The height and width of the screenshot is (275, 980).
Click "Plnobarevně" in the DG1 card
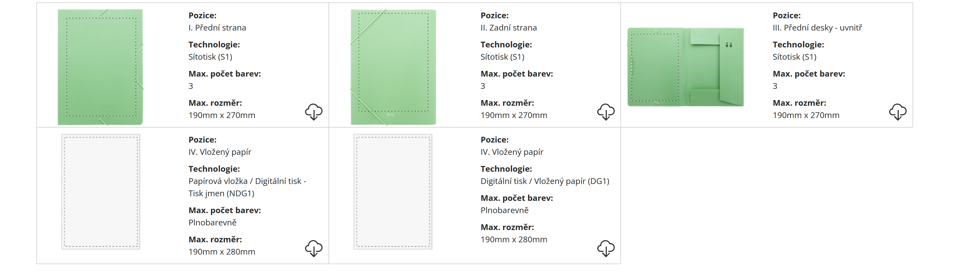click(x=504, y=210)
